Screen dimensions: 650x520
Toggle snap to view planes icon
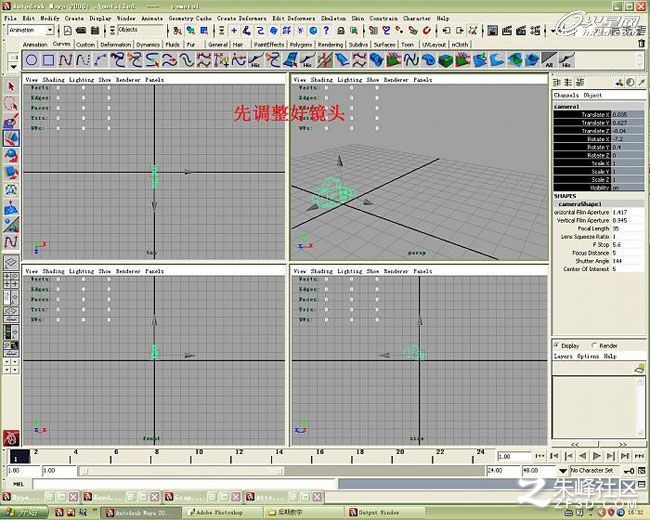tap(413, 30)
